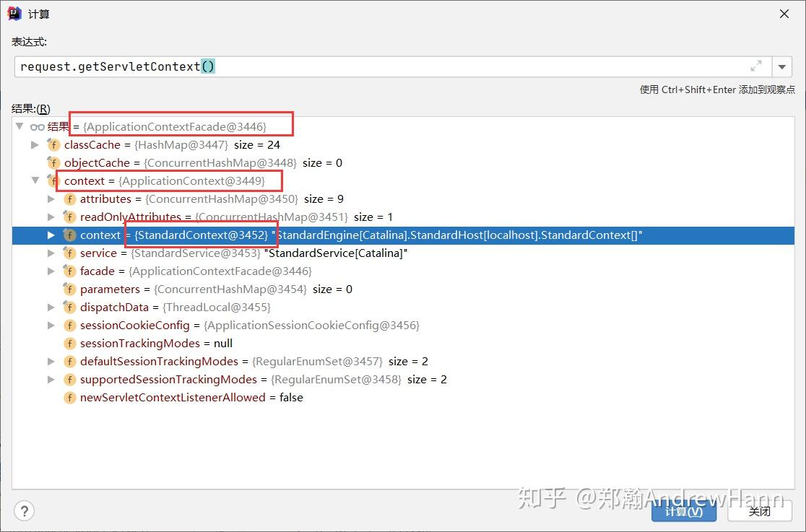806x532 pixels.
Task: Click the f icon next to context variable
Action: pyautogui.click(x=53, y=180)
